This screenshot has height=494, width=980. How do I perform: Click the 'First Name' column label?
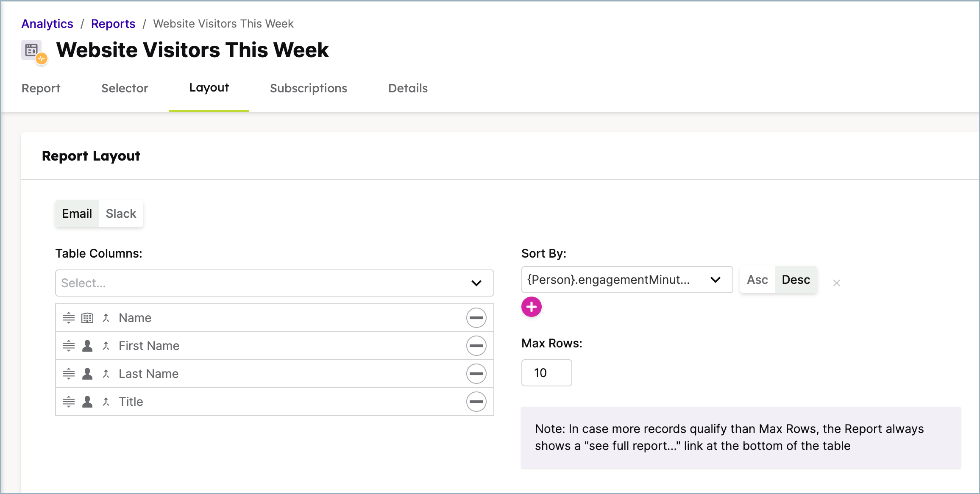coord(149,346)
